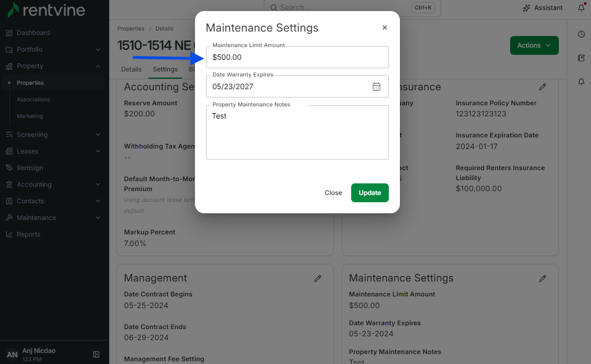Click the Maintenance hammer icon
Screen dimensions: 591x364
9,218
